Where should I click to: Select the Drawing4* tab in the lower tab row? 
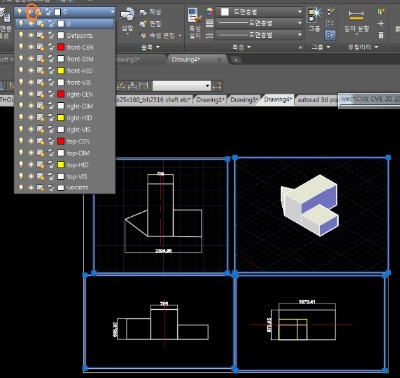point(278,100)
